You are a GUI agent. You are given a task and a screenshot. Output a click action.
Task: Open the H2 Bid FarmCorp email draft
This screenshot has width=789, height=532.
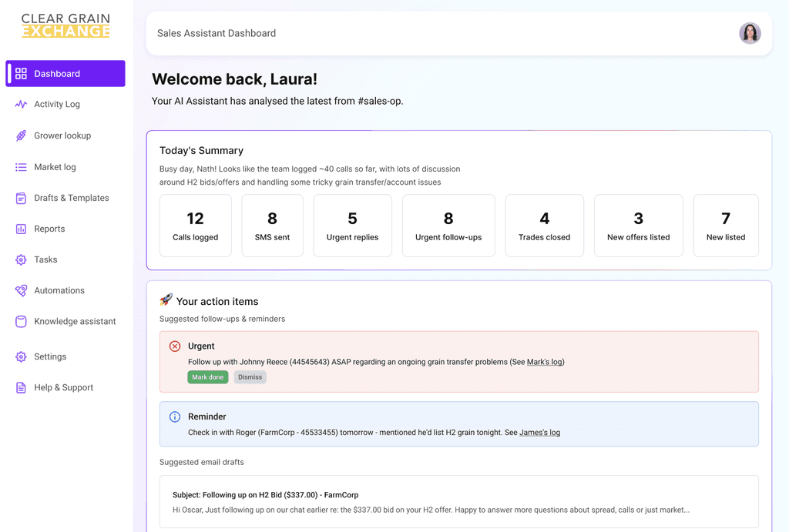point(459,502)
